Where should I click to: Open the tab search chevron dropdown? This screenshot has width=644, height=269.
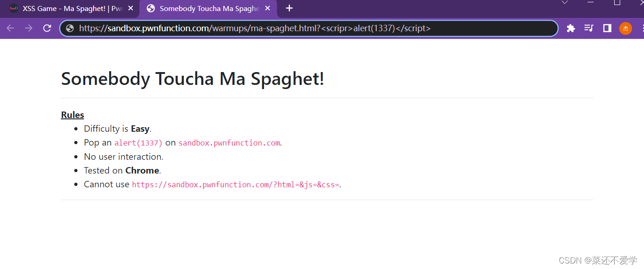click(565, 2)
